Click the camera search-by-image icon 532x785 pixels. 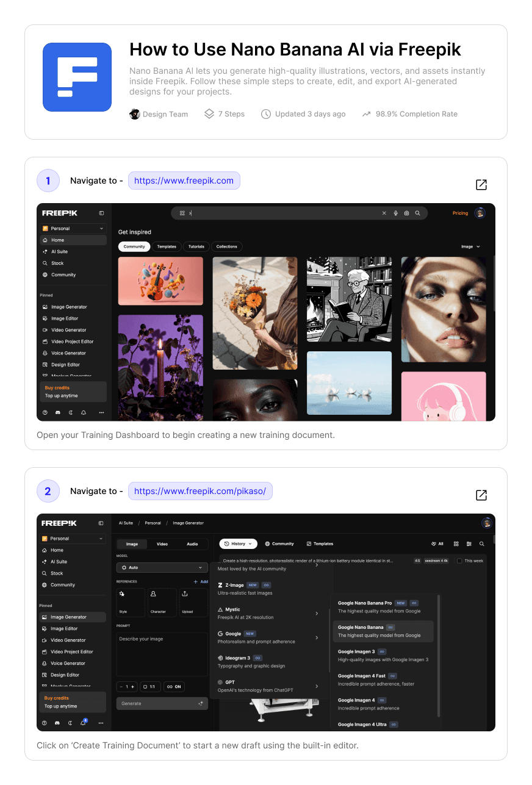click(x=406, y=213)
